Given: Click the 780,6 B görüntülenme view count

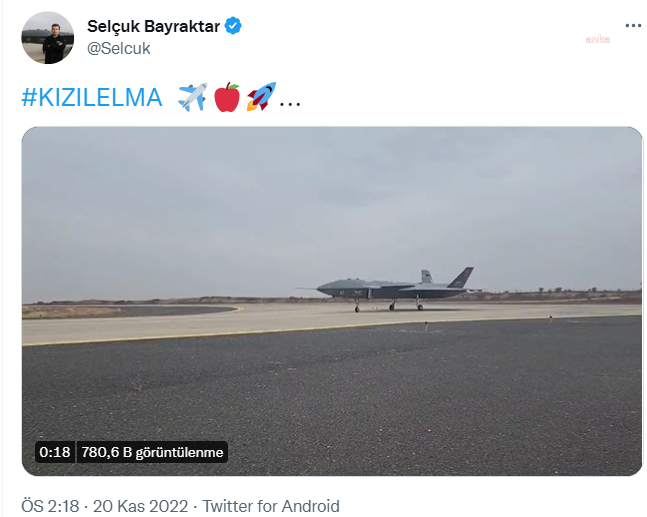Looking at the screenshot, I should (x=152, y=452).
